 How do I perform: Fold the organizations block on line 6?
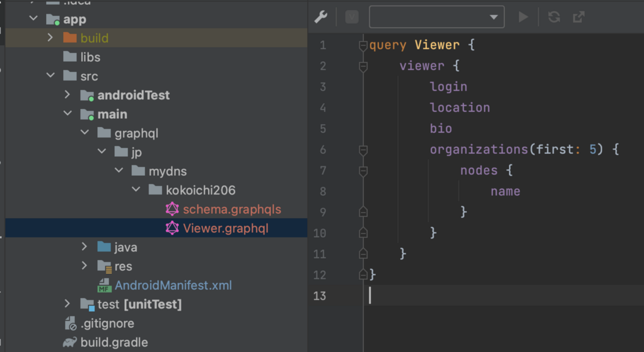click(x=363, y=149)
